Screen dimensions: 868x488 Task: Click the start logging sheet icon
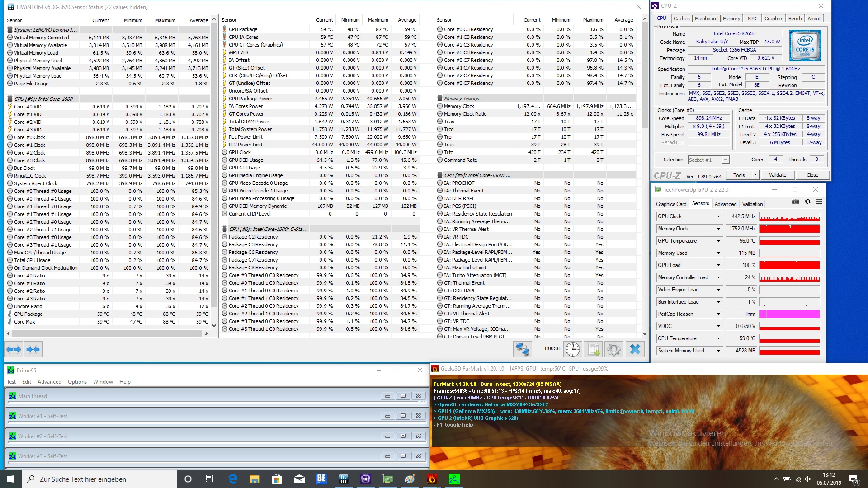[x=594, y=349]
